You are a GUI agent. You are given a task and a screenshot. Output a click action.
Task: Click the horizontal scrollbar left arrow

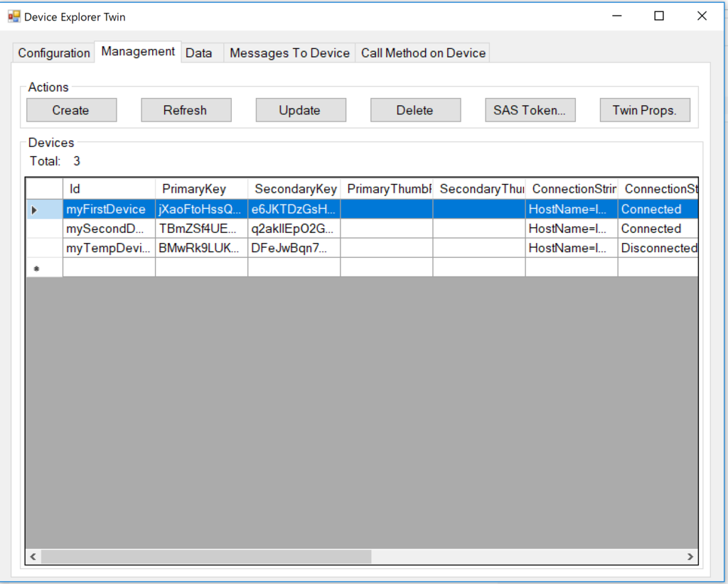pos(33,556)
